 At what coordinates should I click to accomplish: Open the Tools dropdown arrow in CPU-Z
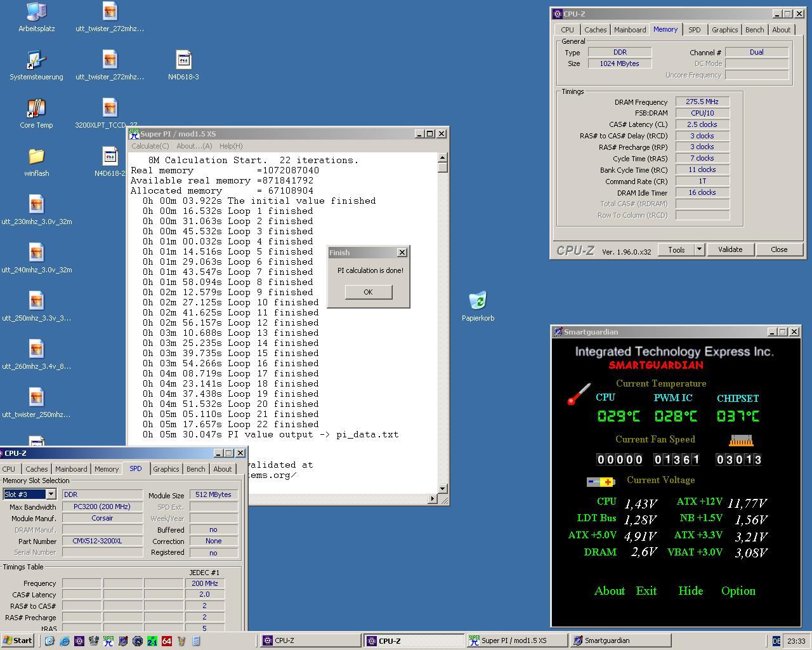[x=699, y=249]
